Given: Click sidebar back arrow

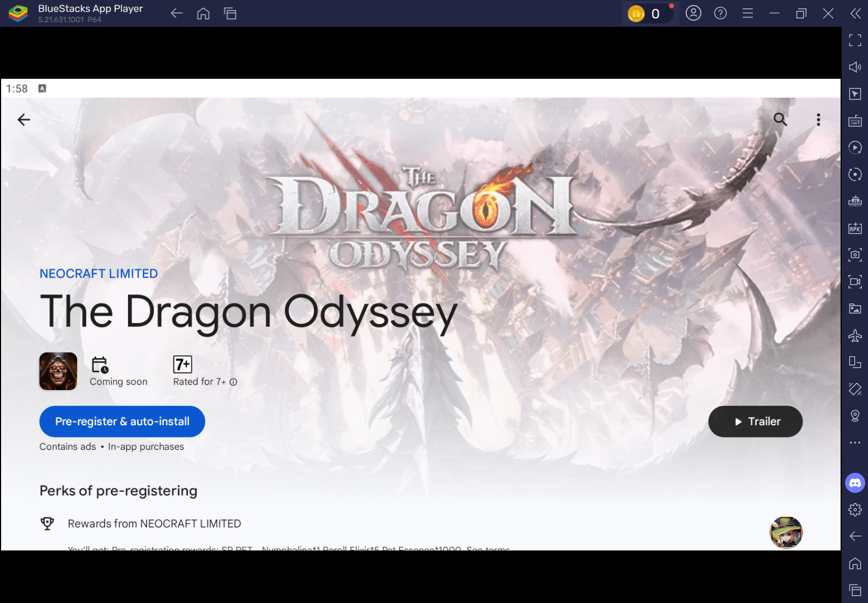Looking at the screenshot, I should [x=855, y=536].
